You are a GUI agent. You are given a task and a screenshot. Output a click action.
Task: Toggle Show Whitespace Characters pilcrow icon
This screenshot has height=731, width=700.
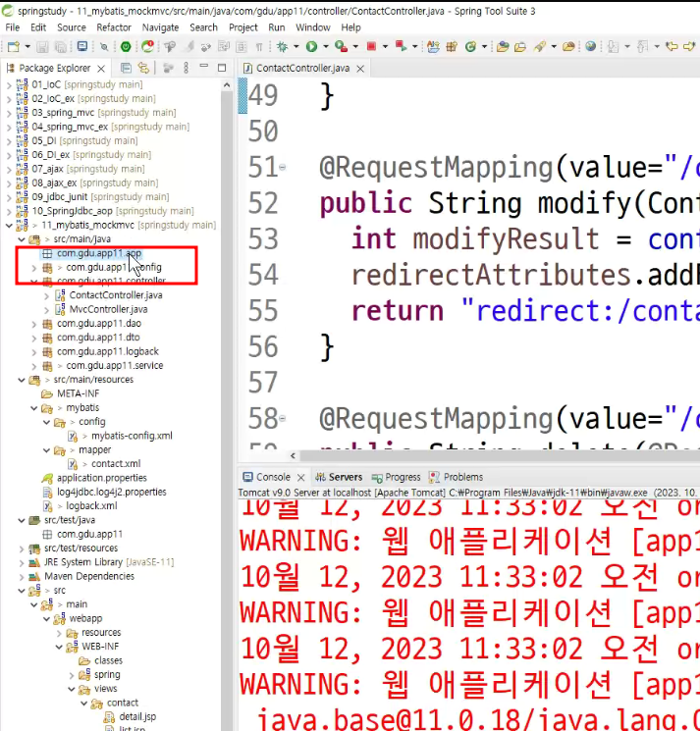[x=259, y=47]
